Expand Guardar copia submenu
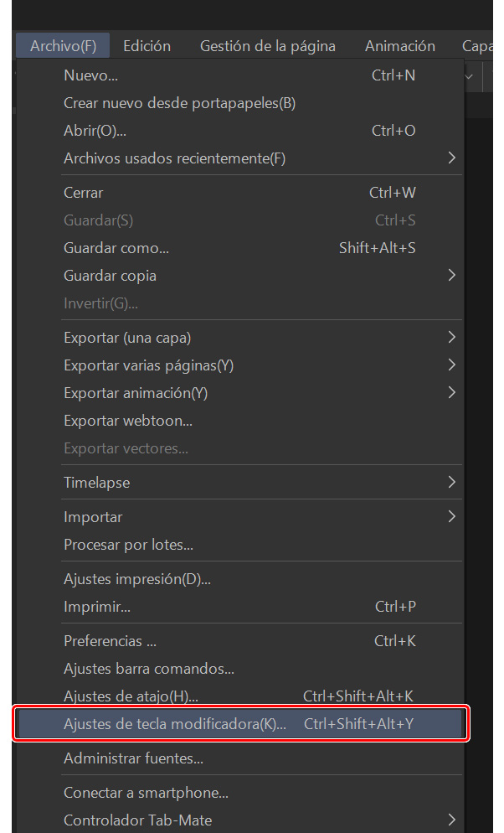The image size is (504, 833). [x=110, y=276]
